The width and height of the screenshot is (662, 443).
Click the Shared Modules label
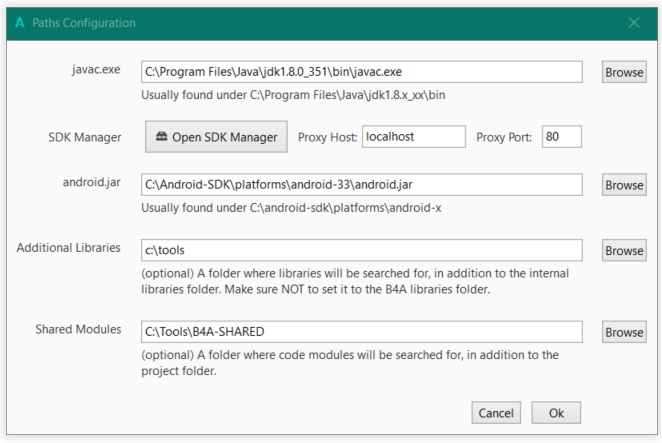[79, 330]
